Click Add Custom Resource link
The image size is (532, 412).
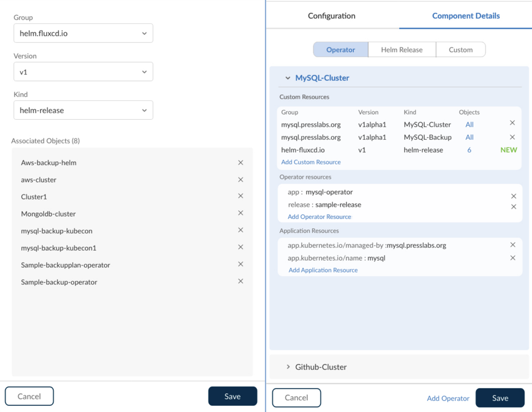pos(311,162)
